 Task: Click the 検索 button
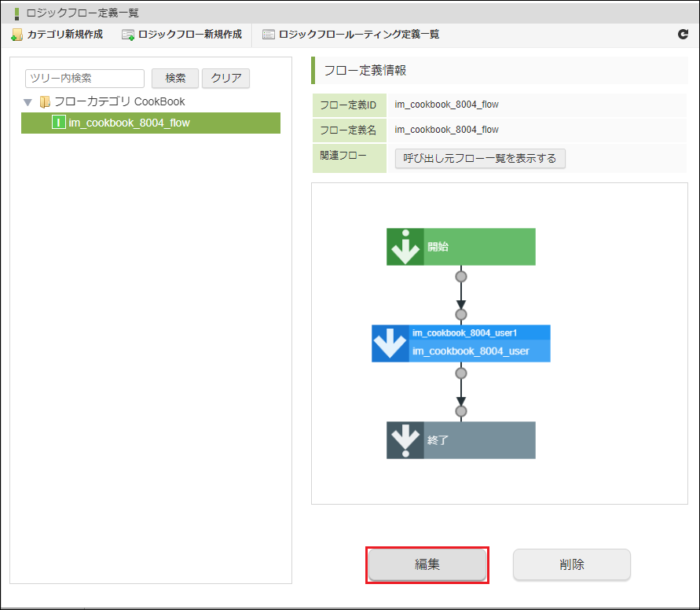point(175,78)
